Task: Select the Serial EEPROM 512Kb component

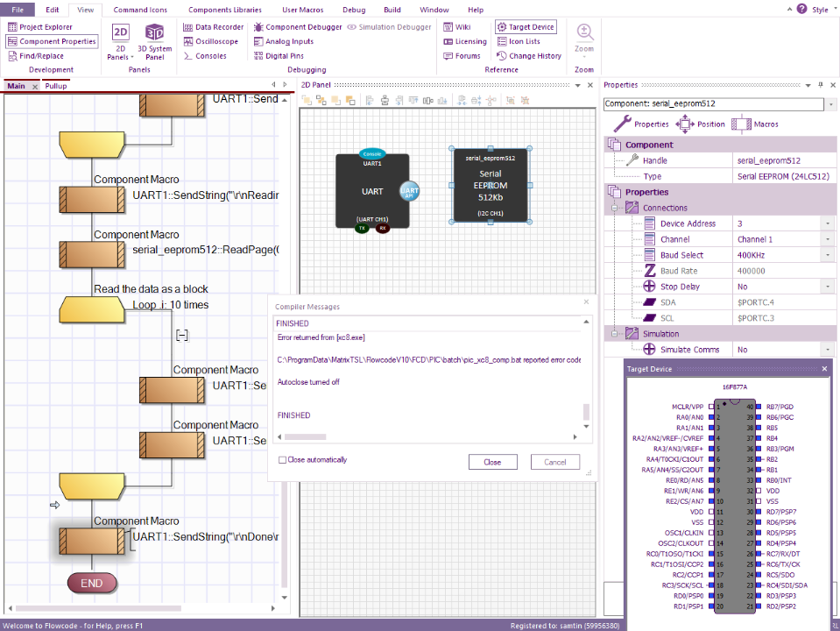Action: [x=491, y=186]
